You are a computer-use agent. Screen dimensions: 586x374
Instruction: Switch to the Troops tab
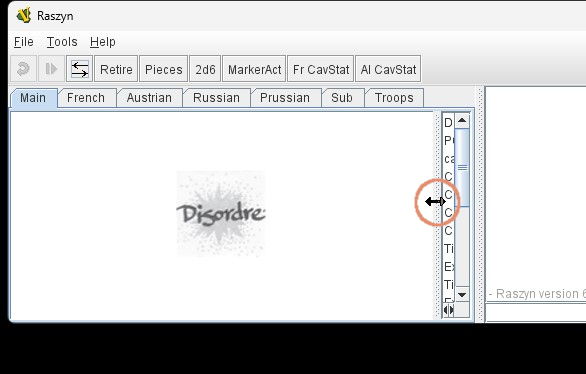[x=394, y=98]
